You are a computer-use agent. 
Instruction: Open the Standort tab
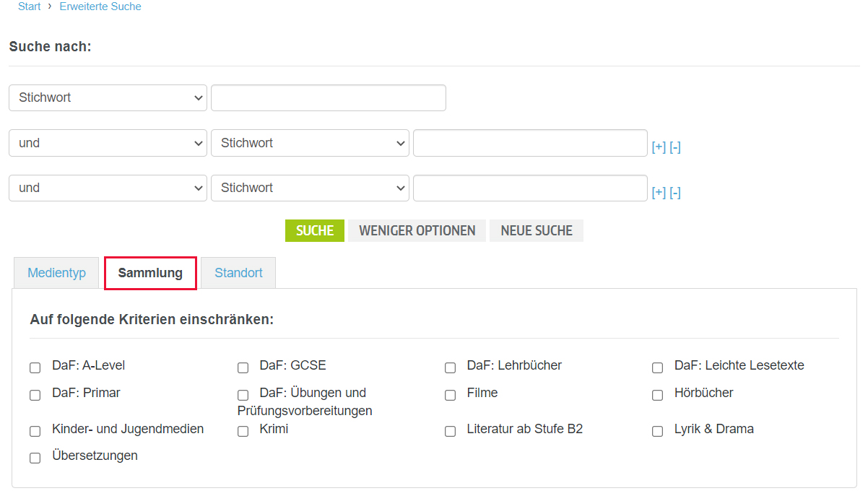coord(238,274)
